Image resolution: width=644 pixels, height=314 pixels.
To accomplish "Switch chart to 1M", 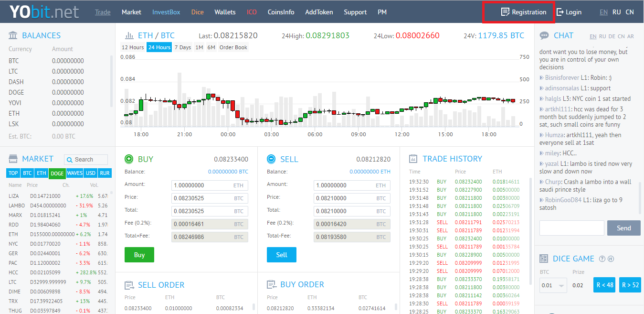I will 199,47.
